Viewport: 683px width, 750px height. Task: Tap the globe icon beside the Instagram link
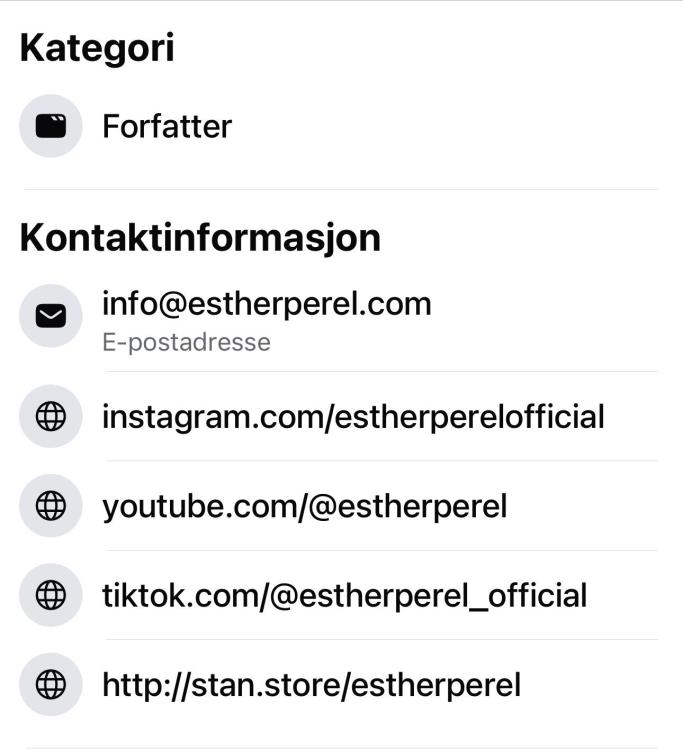(51, 416)
